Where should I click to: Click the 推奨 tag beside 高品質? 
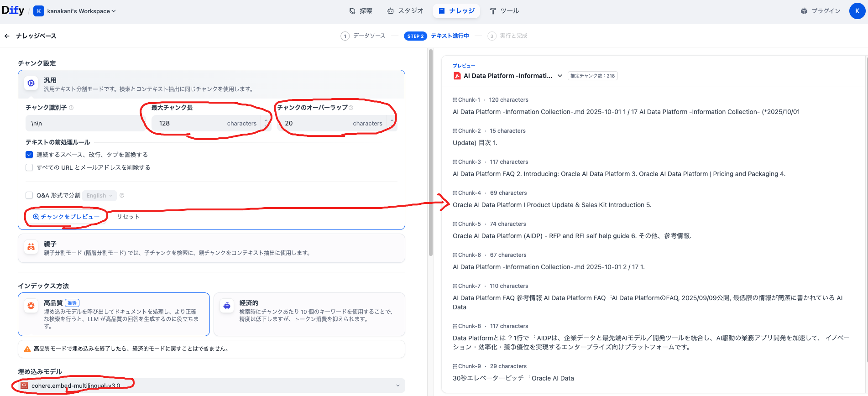pos(73,303)
